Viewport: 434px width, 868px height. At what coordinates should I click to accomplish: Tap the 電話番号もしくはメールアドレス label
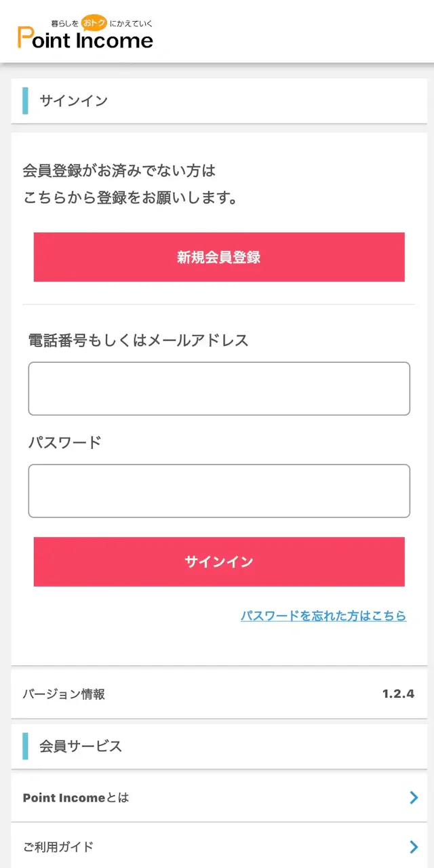click(x=138, y=340)
